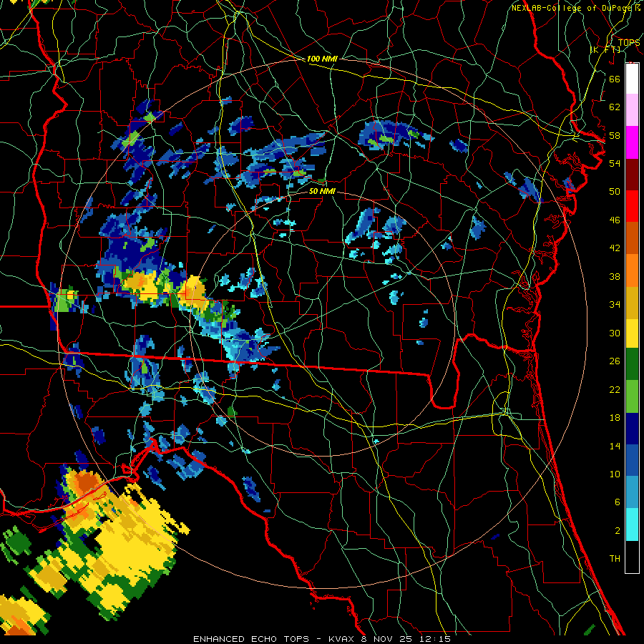This screenshot has height=644, width=644.
Task: Click the '30' legend value
Action: click(615, 333)
